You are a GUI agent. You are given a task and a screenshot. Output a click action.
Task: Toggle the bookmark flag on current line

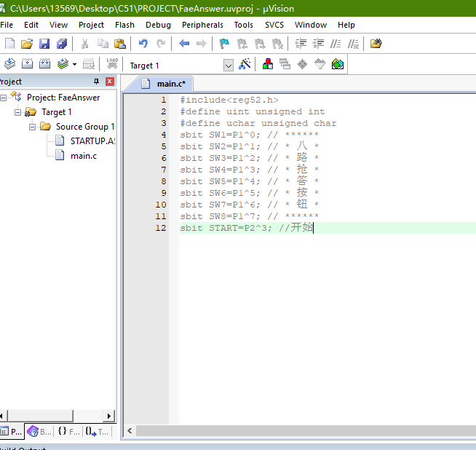click(225, 44)
